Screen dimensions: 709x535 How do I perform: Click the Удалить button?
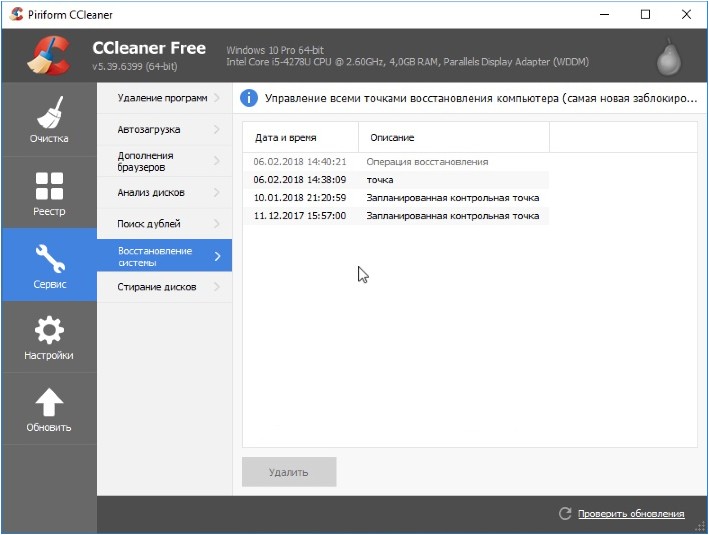[289, 472]
